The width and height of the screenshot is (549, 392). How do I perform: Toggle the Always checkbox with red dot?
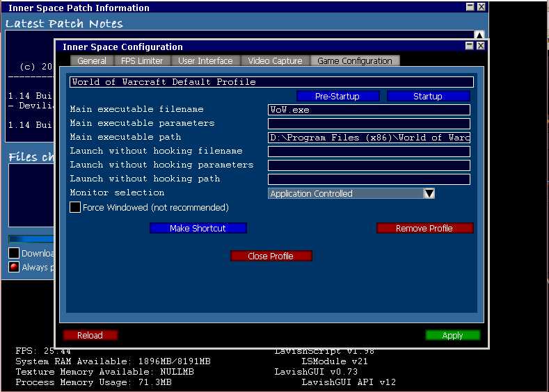(14, 267)
